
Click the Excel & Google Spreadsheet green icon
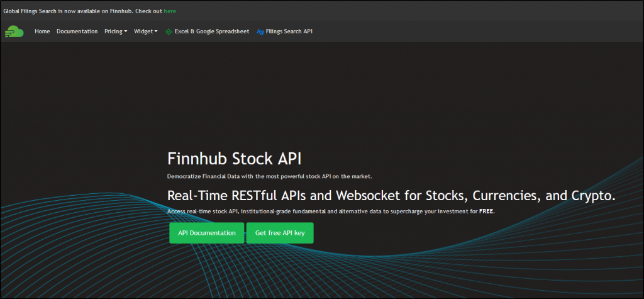coord(169,31)
